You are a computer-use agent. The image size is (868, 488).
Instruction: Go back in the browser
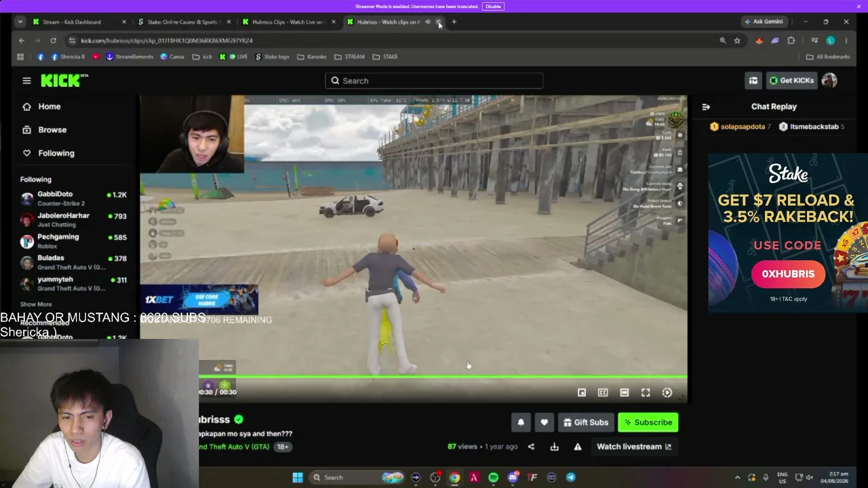21,41
